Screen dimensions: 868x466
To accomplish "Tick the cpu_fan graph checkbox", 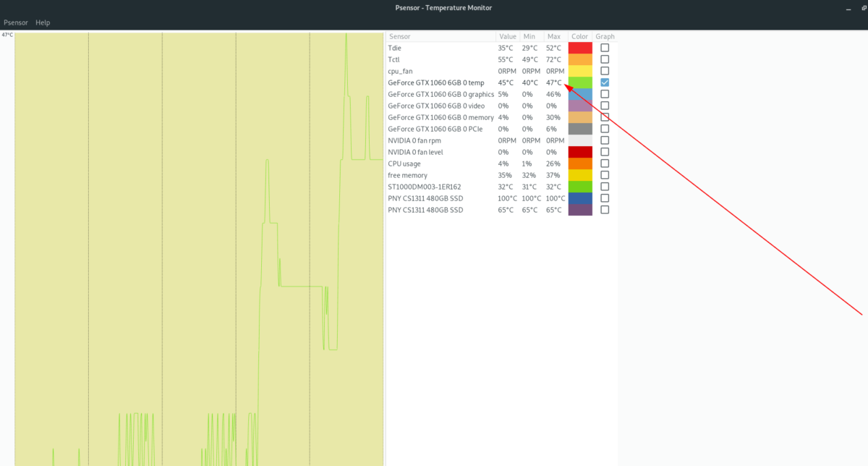I will click(x=605, y=71).
